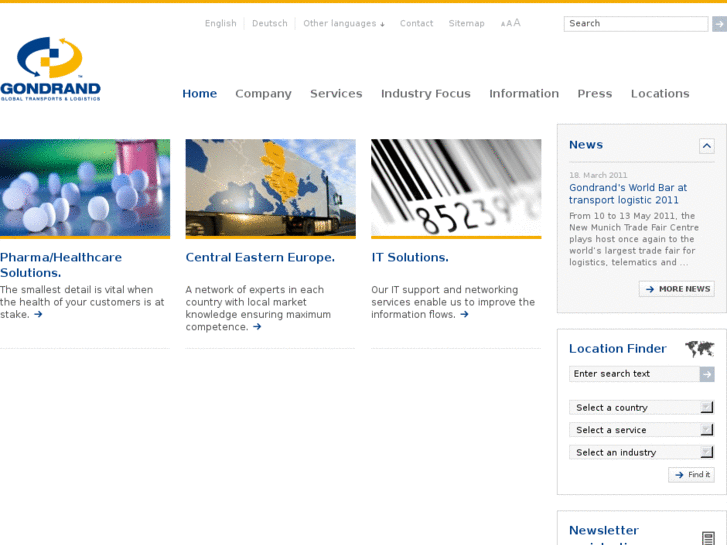Viewport: 727px width, 545px height.
Task: Click the Gondrand logo
Action: (51, 69)
